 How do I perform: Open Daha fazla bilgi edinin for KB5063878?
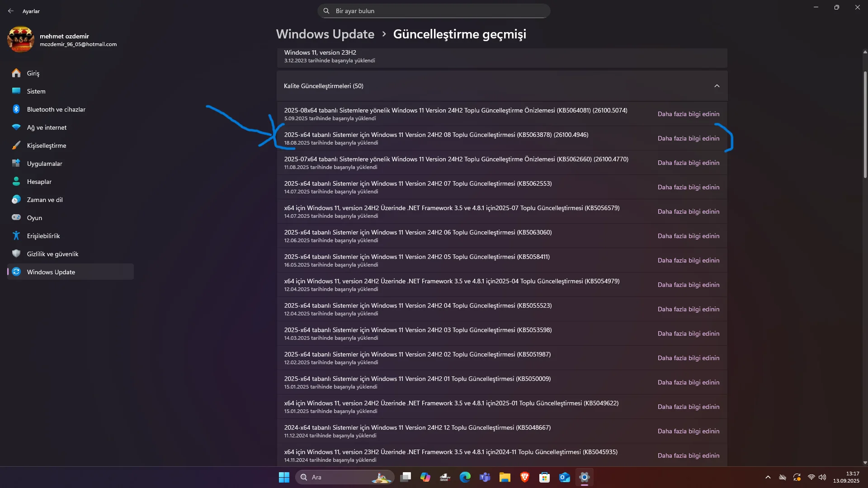coord(688,139)
